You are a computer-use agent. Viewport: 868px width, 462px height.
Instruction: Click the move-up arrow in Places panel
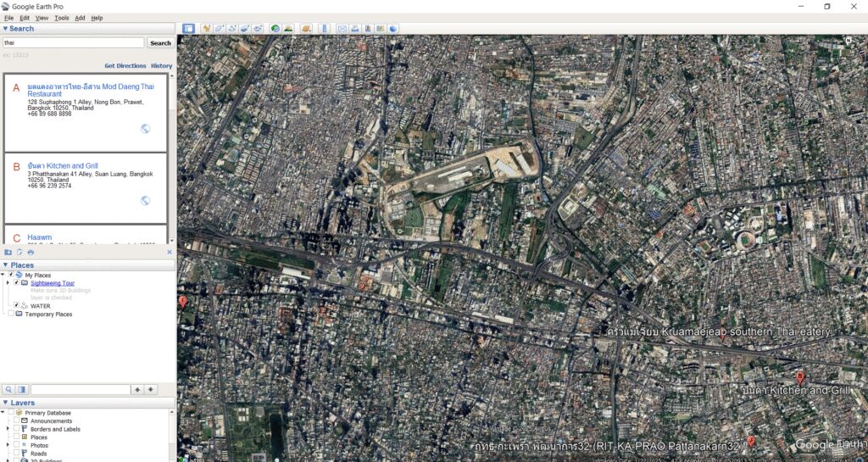[x=138, y=389]
